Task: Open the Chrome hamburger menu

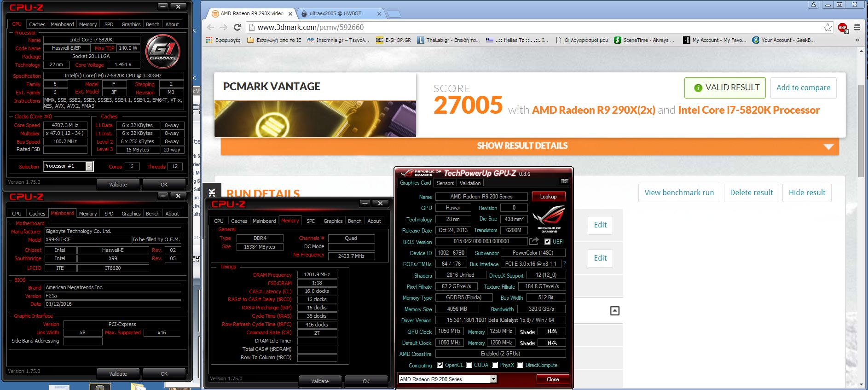Action: (x=857, y=28)
